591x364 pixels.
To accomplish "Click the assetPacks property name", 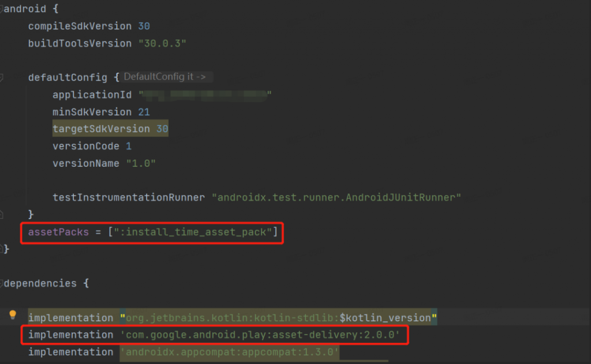I will (x=58, y=232).
